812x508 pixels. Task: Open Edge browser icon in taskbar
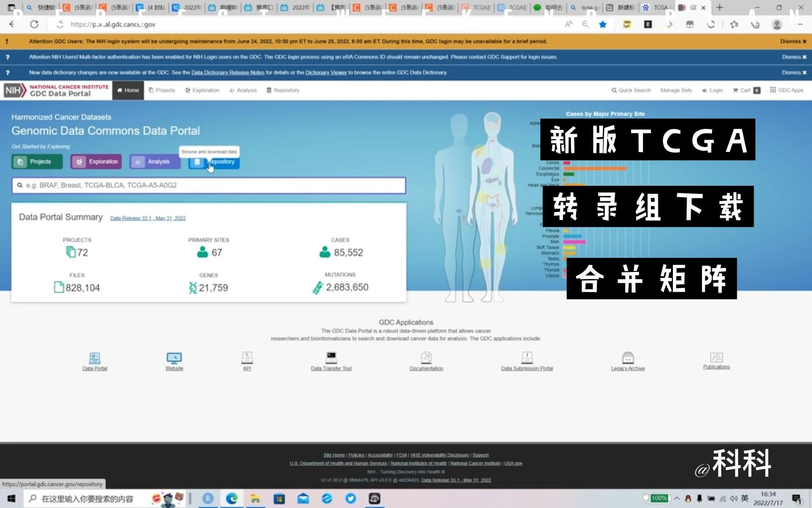click(231, 498)
